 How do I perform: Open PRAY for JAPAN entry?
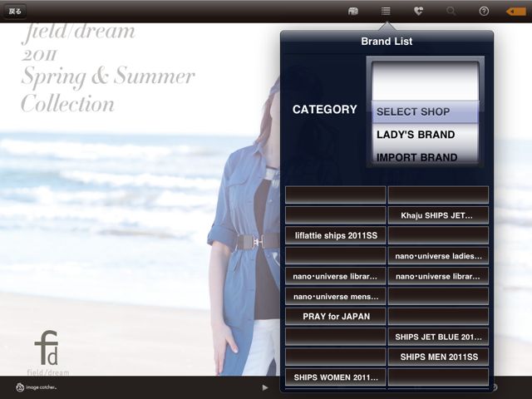tap(336, 316)
